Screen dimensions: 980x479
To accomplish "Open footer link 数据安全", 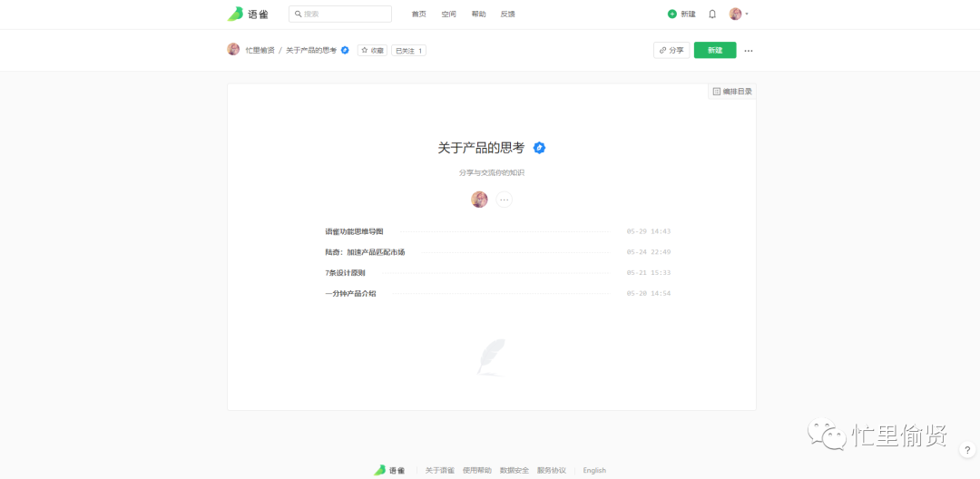I will point(514,470).
